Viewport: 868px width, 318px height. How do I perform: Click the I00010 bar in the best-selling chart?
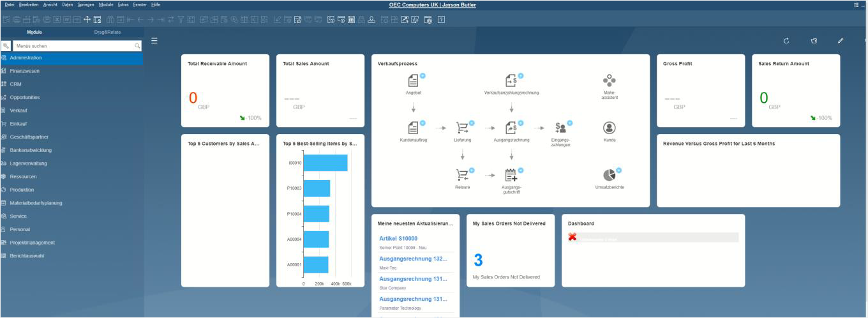325,163
